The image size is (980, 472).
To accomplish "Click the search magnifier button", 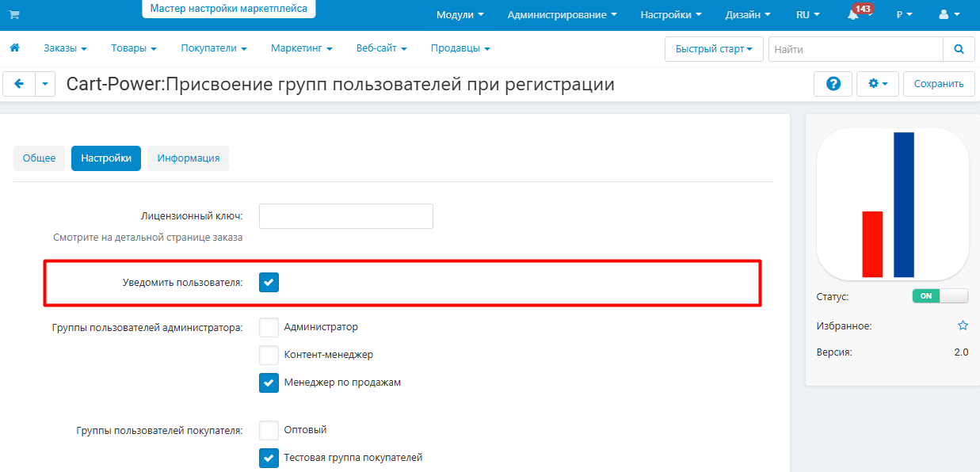I will pyautogui.click(x=959, y=49).
